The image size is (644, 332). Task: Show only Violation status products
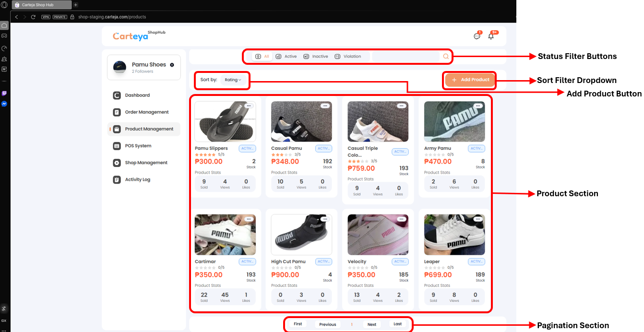(x=349, y=56)
